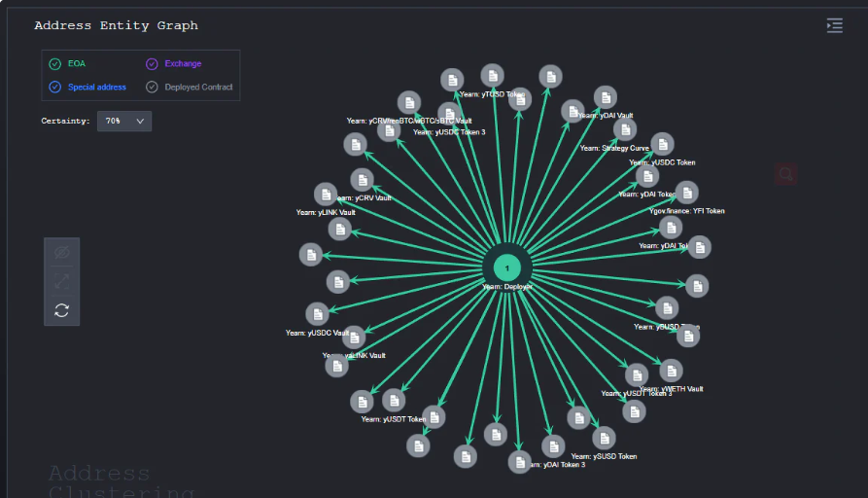Select the Yearn: yUSDT Token node

pyautogui.click(x=394, y=400)
